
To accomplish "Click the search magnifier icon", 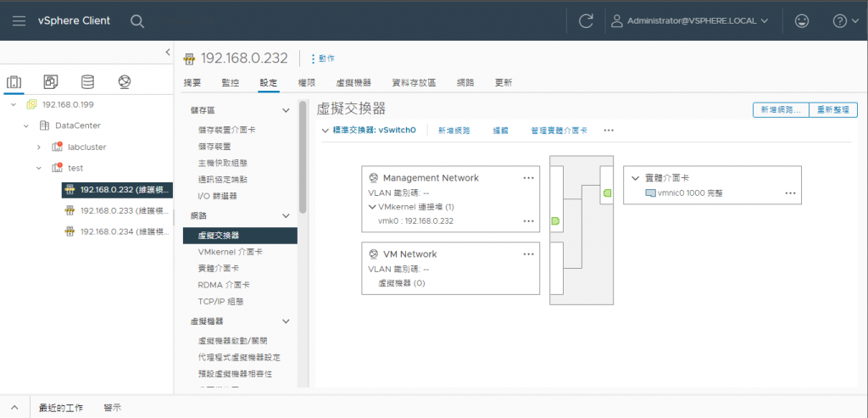I will pos(137,20).
